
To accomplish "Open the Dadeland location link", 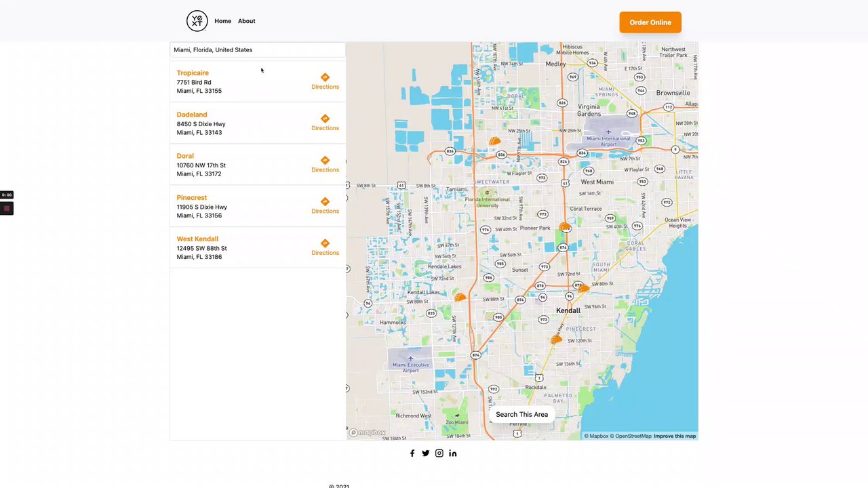I will (x=192, y=115).
